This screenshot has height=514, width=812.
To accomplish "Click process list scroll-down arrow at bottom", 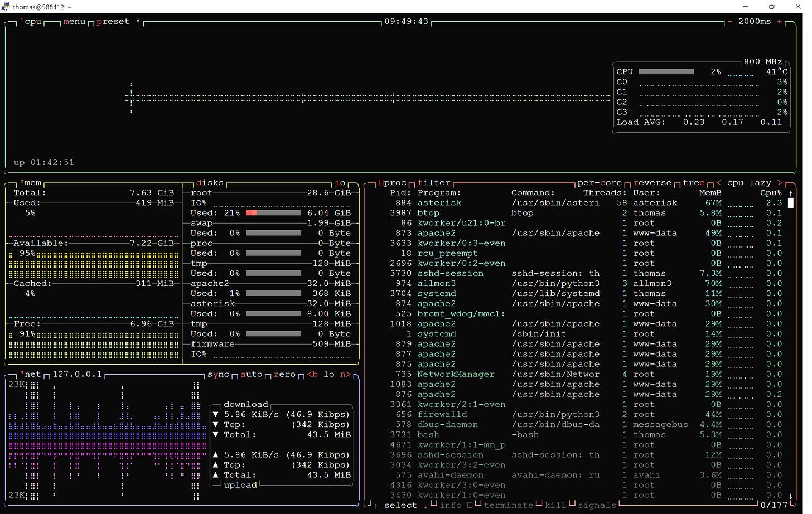I will click(790, 495).
